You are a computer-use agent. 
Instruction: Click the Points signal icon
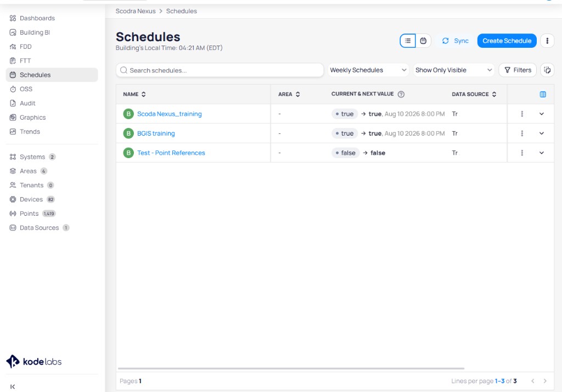[x=13, y=214]
